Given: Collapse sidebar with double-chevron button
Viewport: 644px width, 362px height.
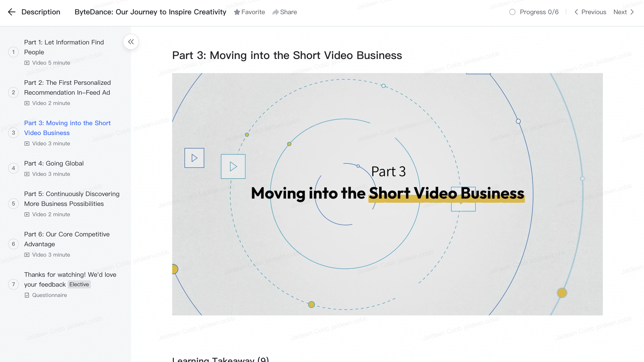Looking at the screenshot, I should (x=131, y=42).
